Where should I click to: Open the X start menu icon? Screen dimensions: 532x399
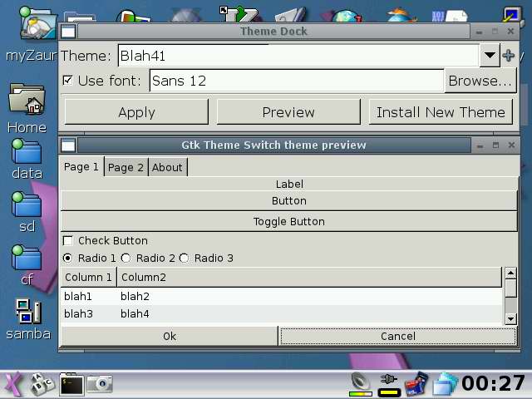[13, 384]
